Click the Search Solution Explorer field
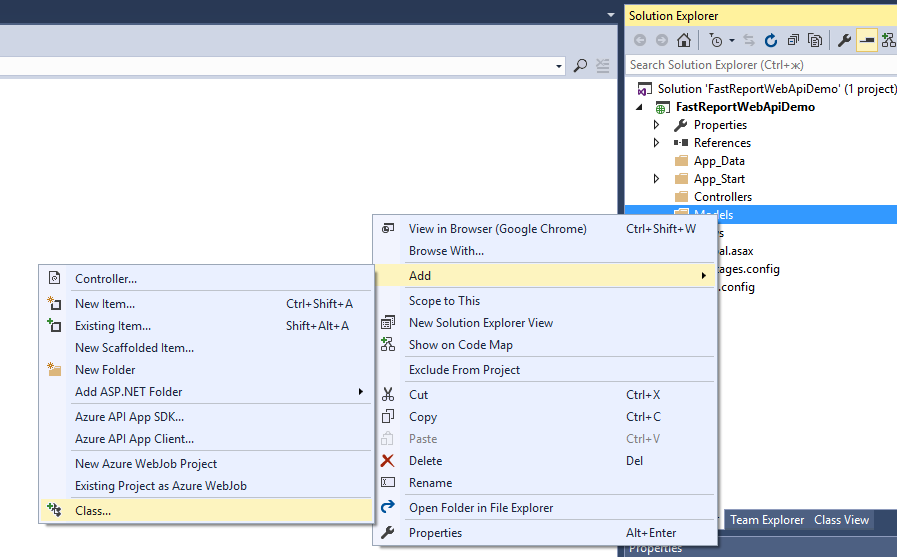The height and width of the screenshot is (557, 897). click(761, 65)
